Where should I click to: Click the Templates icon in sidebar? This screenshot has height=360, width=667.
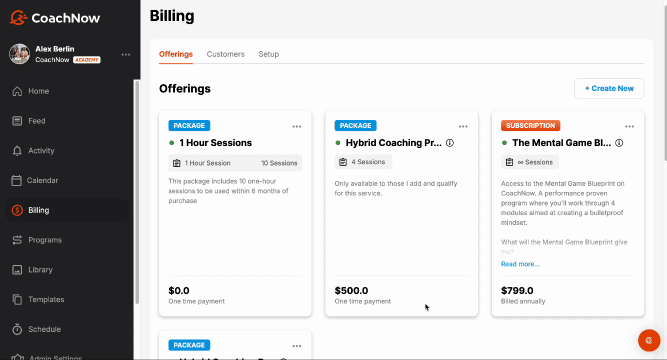click(x=17, y=300)
